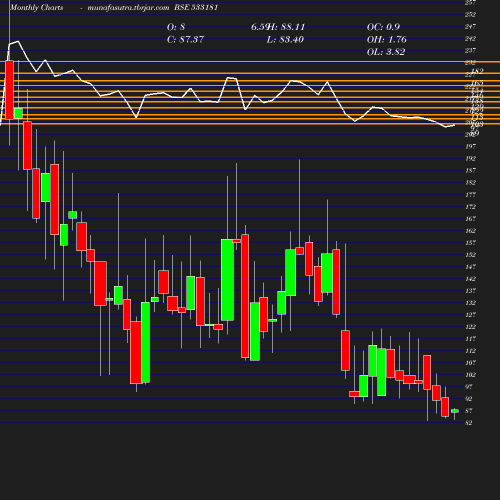Click the 87 price axis label
The height and width of the screenshot is (500, 500).
(x=469, y=411)
